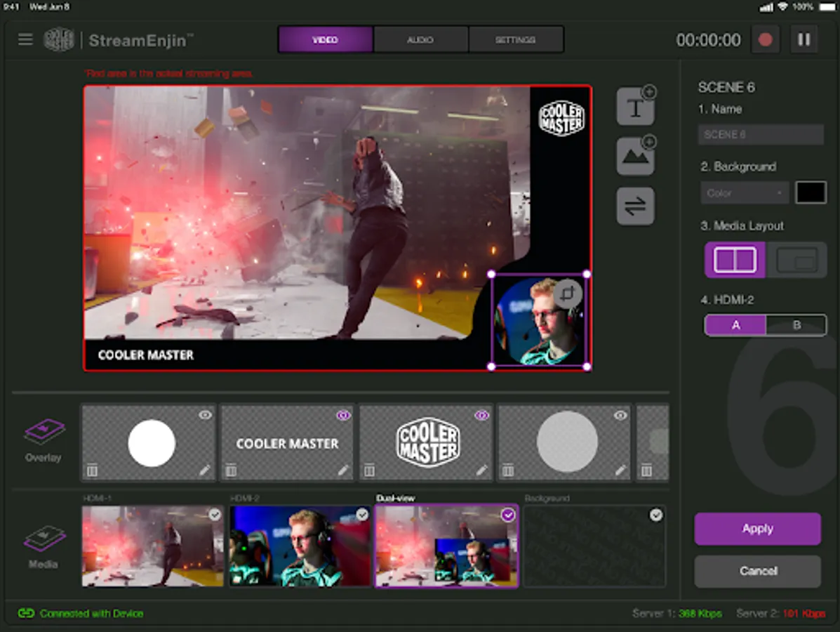This screenshot has height=632, width=840.
Task: Click the SCENE 6 name input field
Action: pyautogui.click(x=761, y=135)
